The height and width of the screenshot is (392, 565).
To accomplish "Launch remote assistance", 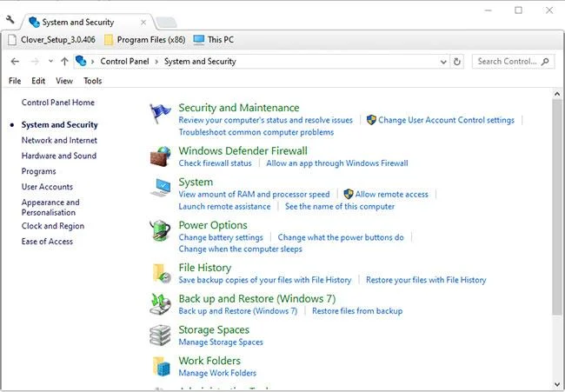I will [x=224, y=207].
